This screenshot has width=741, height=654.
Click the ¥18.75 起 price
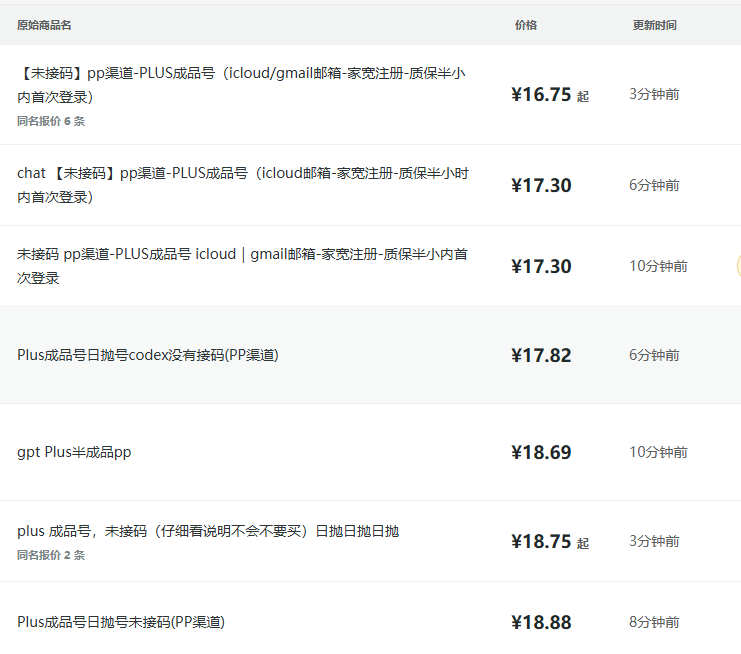[x=550, y=542]
